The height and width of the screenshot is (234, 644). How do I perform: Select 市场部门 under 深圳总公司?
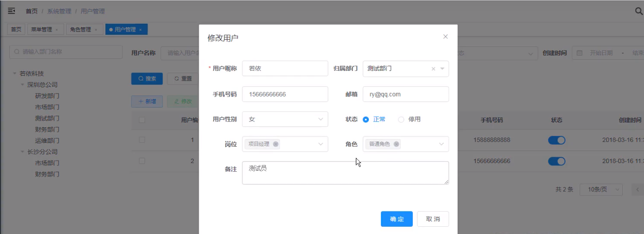tap(47, 107)
